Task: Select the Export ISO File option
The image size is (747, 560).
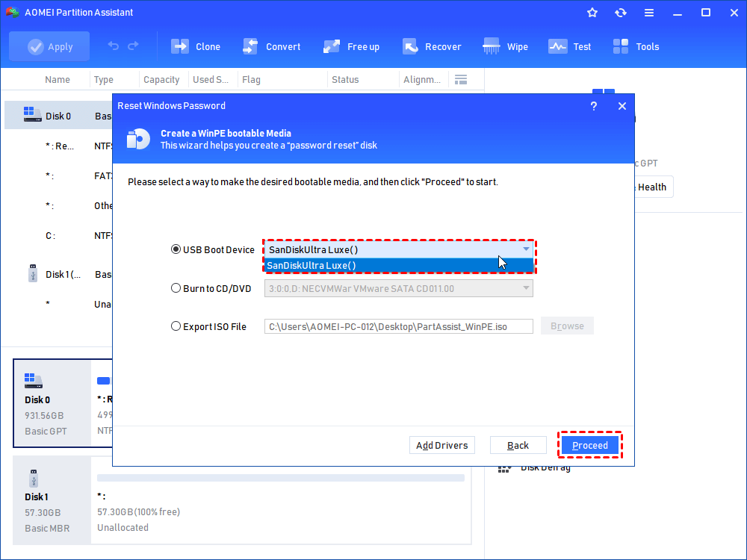Action: pos(176,326)
